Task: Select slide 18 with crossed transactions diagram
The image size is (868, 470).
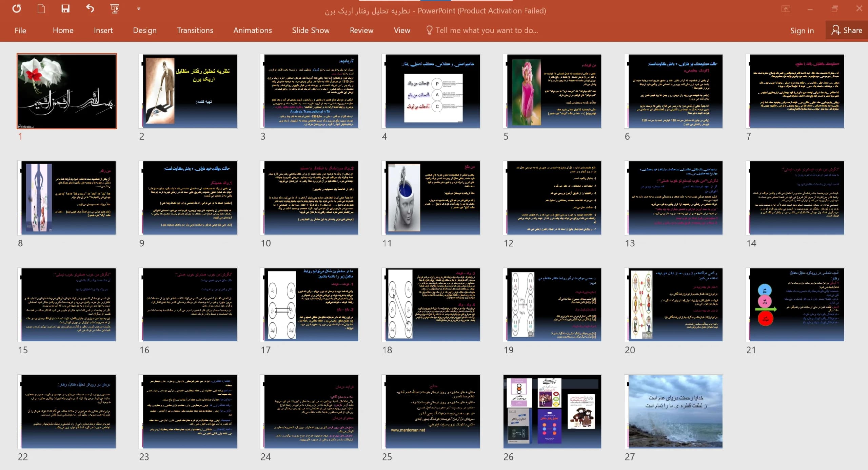Action: [x=431, y=305]
